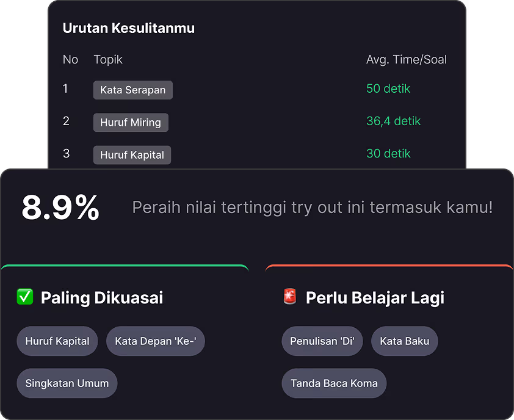
Task: Choose the Singkatan Umum chip
Action: click(67, 383)
